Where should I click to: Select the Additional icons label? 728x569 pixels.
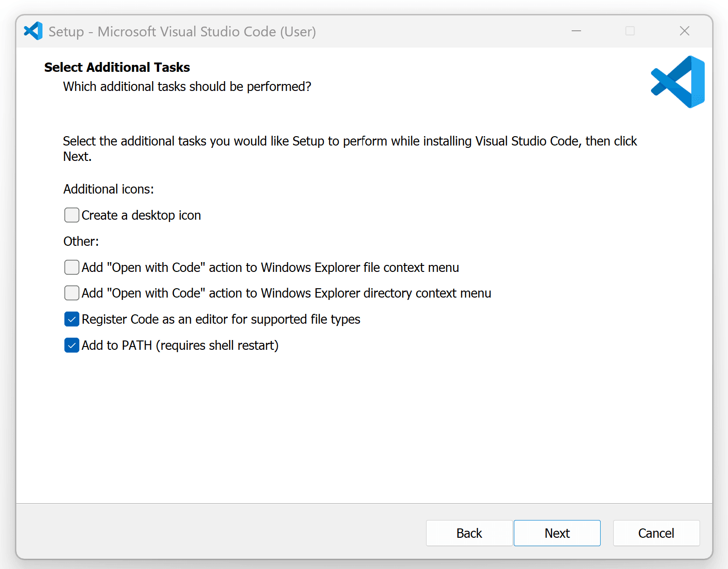pos(108,189)
